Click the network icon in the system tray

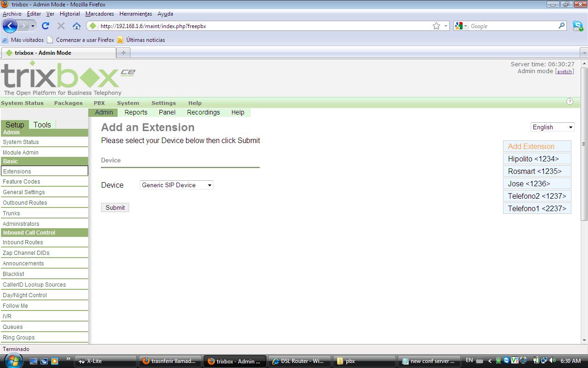coord(544,361)
